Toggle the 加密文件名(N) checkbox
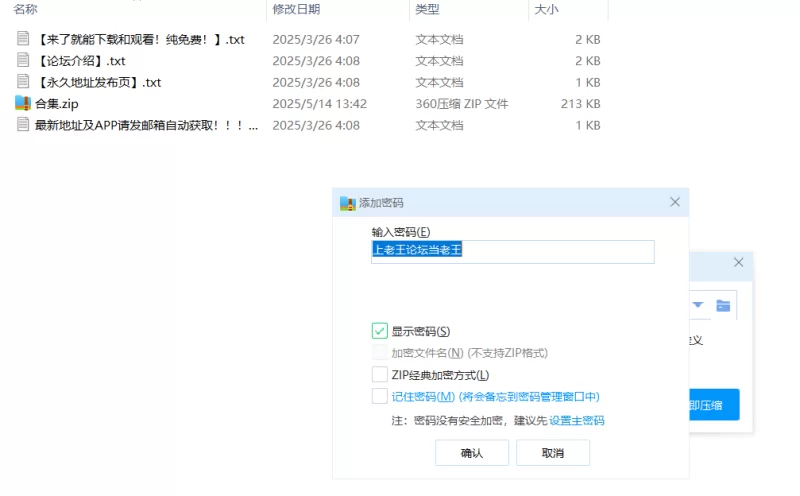 click(380, 353)
